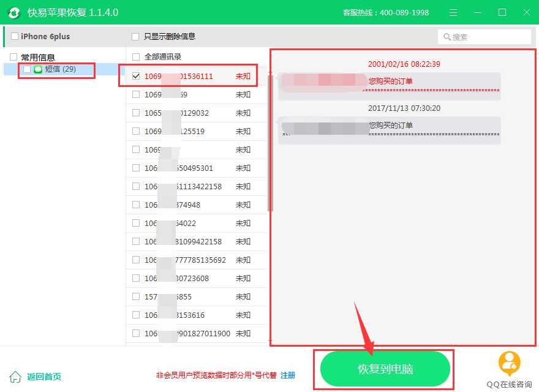Viewport: 539px width, 392px height.
Task: Select the 短信 (29) tree item
Action: pos(60,69)
